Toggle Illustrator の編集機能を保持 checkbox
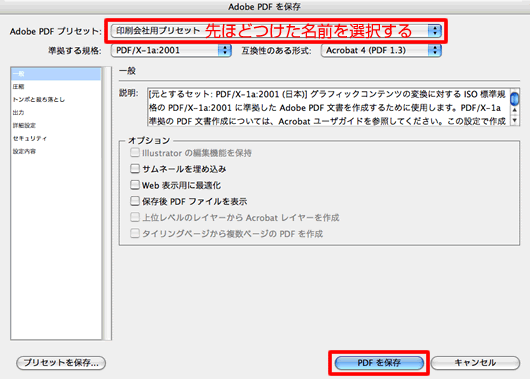The height and width of the screenshot is (379, 530). [135, 152]
